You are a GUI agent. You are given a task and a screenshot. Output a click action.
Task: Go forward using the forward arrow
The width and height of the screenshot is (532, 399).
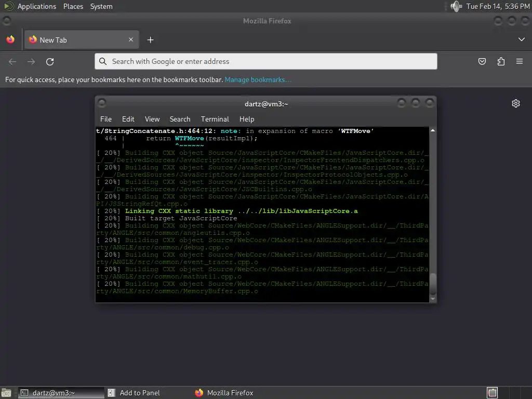click(x=31, y=61)
